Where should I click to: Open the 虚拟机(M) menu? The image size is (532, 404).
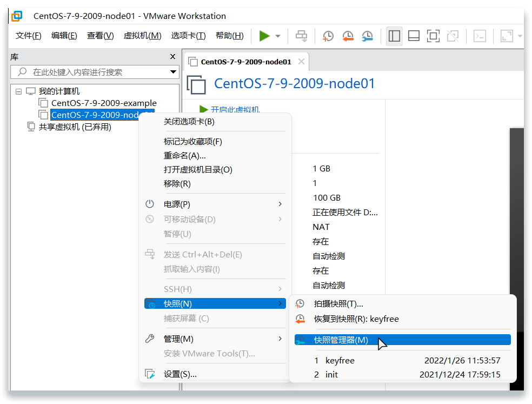click(143, 36)
